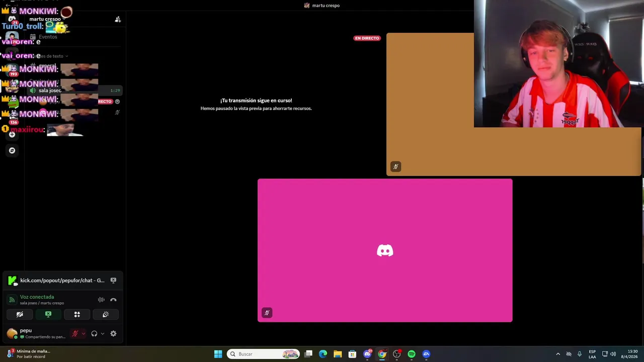Click the Voz conectada label

click(37, 297)
